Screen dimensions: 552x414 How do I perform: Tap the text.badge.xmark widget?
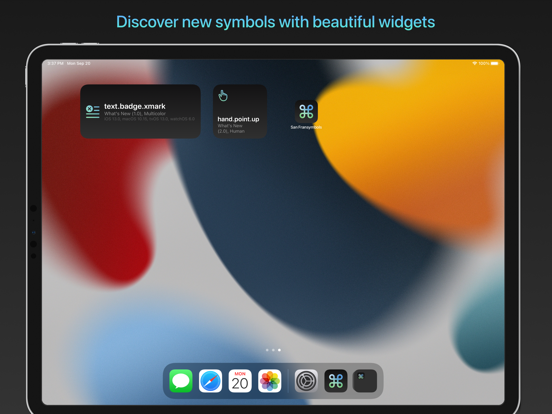point(140,111)
